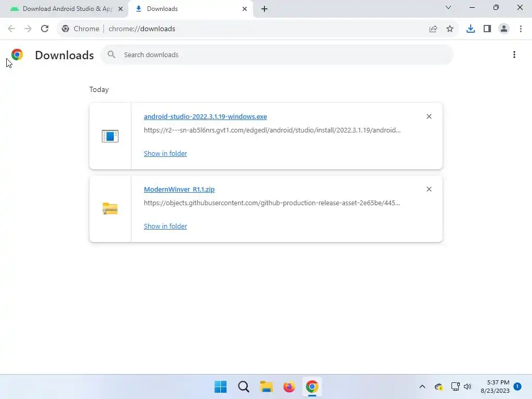
Task: Close the Download Android Studio tab
Action: click(x=121, y=9)
